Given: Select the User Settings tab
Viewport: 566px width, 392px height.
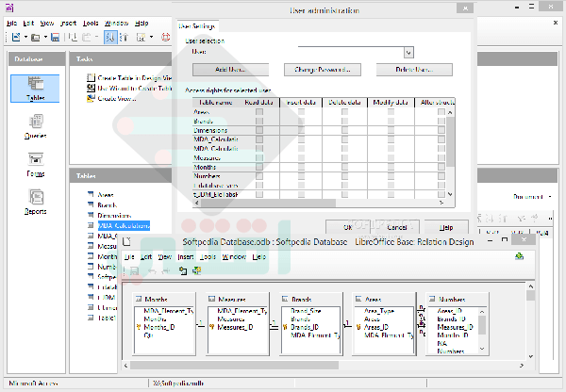Looking at the screenshot, I should point(197,26).
